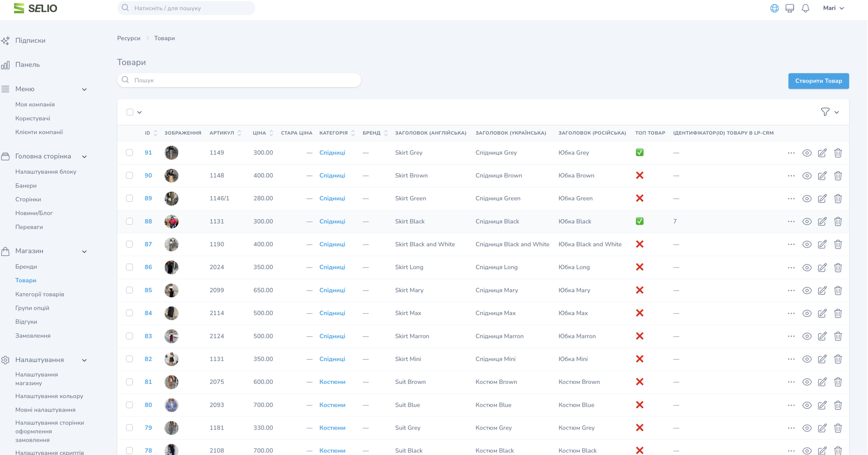View product 89 via the eye icon

point(807,199)
